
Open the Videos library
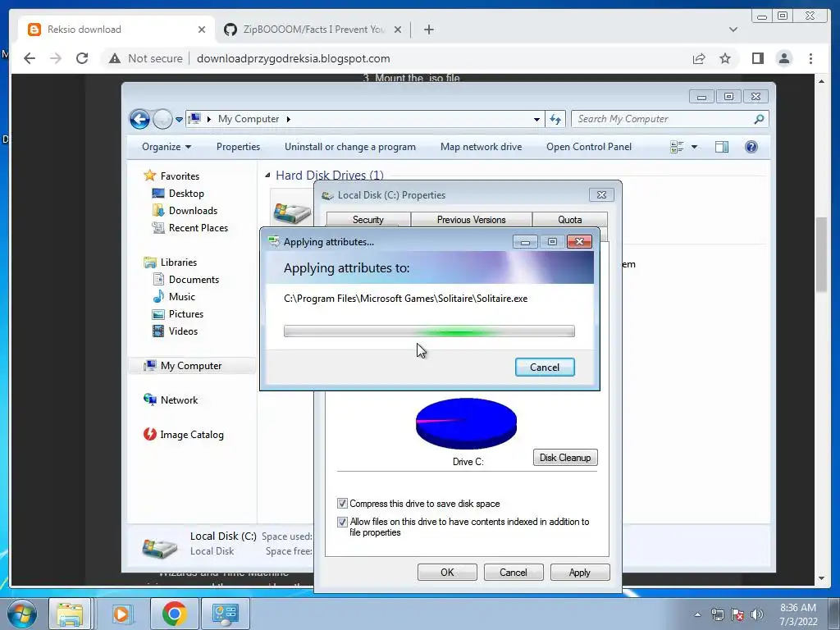click(183, 331)
